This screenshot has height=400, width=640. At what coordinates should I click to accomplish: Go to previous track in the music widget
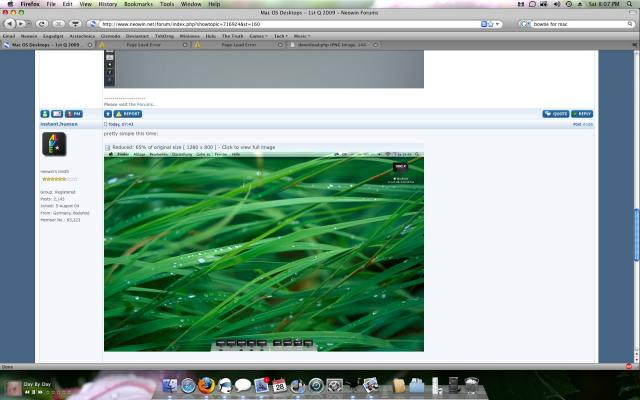click(27, 392)
